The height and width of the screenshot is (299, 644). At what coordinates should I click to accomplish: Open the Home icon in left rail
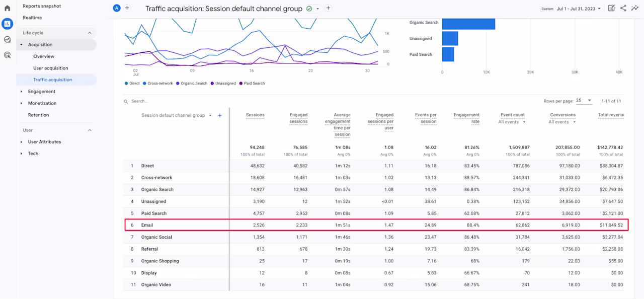pyautogui.click(x=7, y=8)
